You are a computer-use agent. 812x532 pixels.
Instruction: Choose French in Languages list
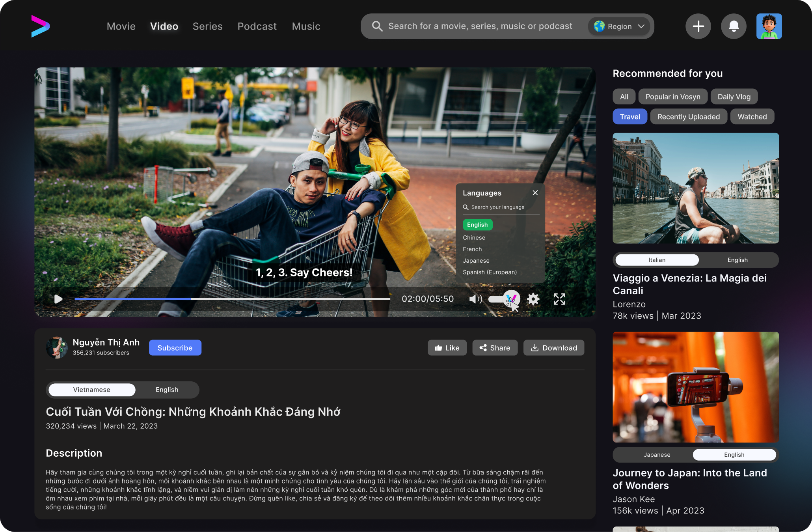pos(472,249)
